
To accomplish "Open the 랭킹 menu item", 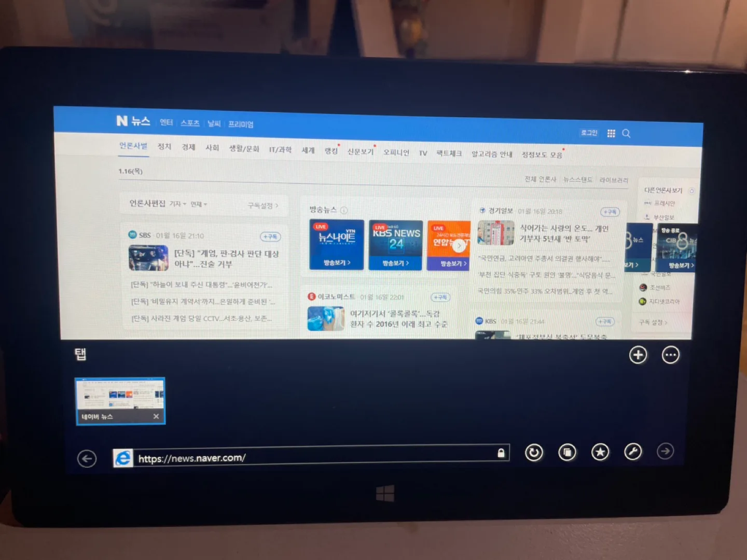I will (x=331, y=151).
